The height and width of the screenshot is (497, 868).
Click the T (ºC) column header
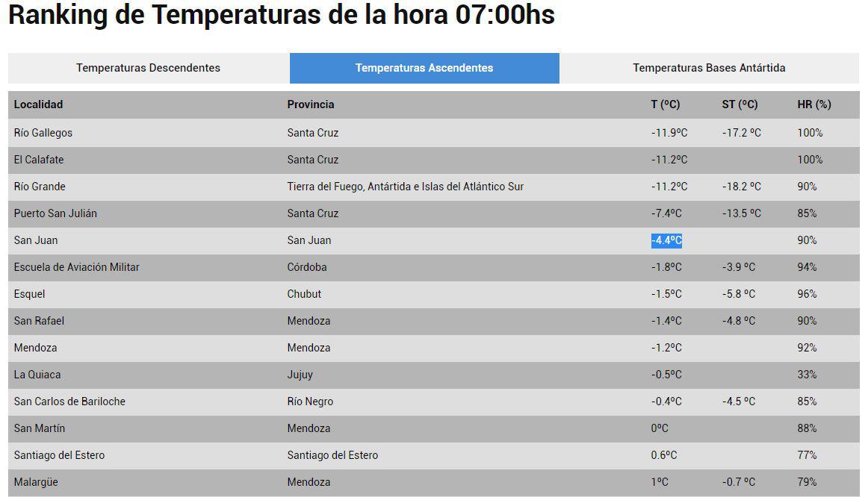pyautogui.click(x=665, y=104)
